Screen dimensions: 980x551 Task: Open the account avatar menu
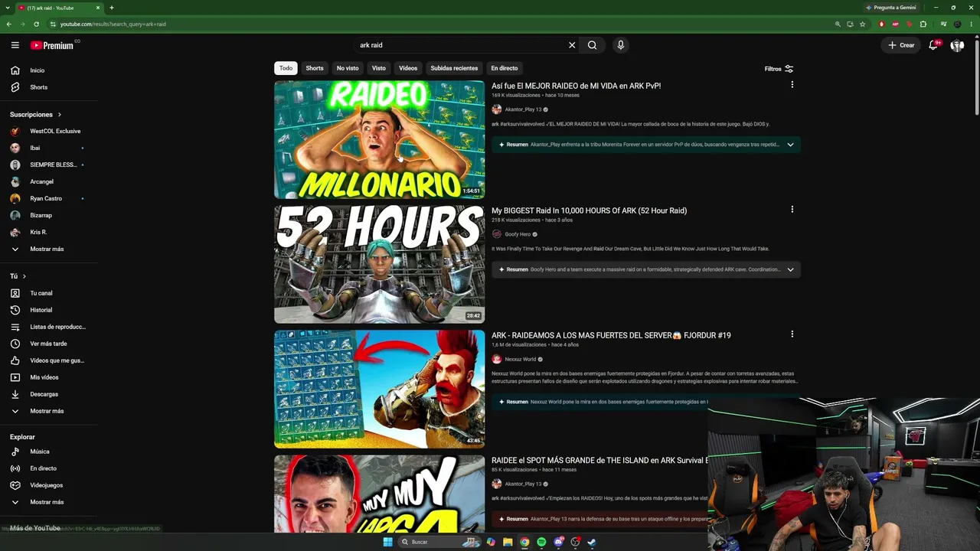[957, 45]
